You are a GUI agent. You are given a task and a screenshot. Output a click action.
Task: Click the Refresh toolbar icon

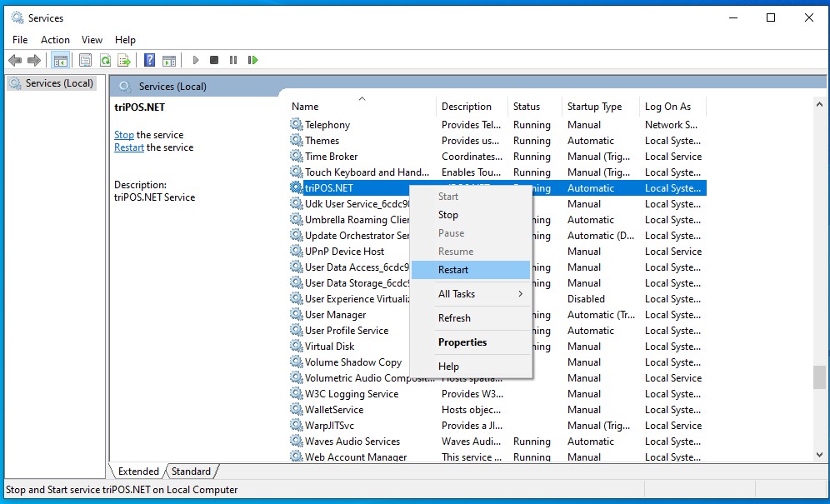coord(105,60)
